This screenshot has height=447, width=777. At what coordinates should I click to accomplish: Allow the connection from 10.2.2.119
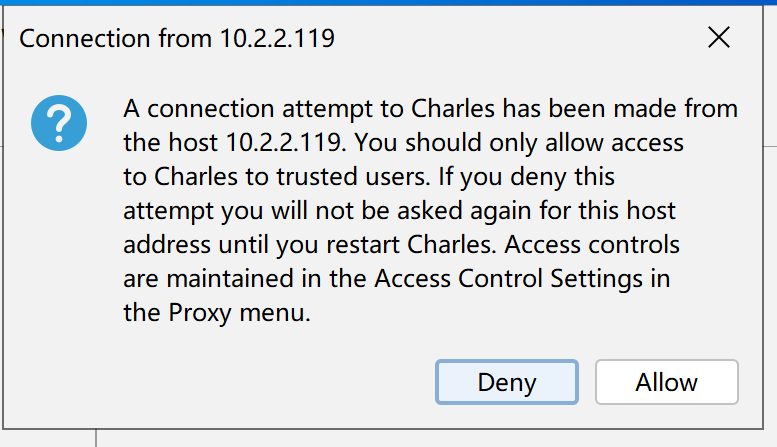pyautogui.click(x=666, y=382)
